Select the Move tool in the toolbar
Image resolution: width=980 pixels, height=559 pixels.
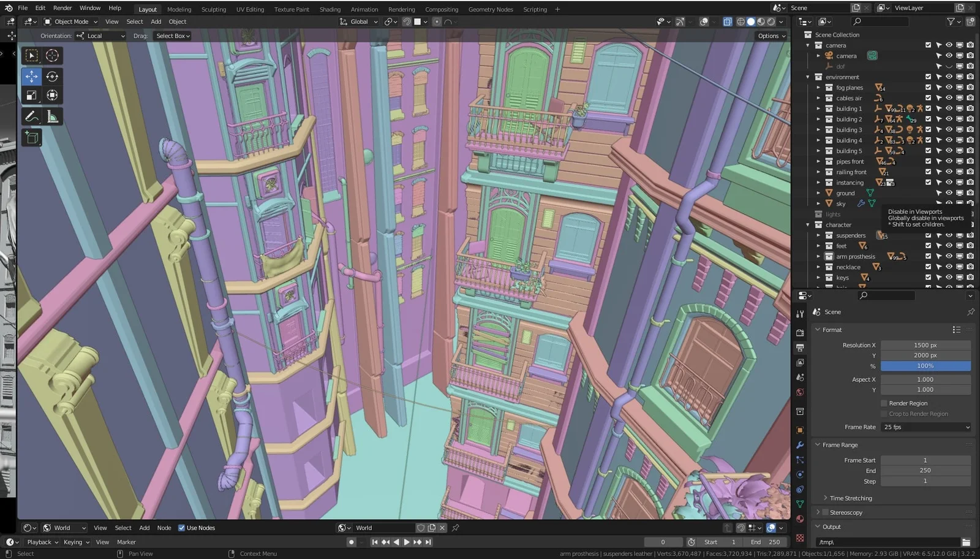(31, 77)
